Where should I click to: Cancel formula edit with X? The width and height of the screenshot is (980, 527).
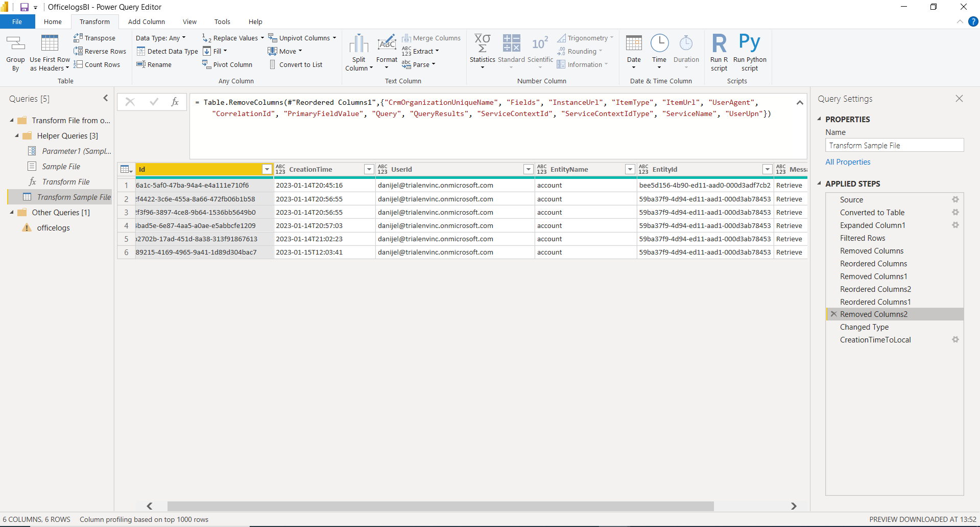tap(130, 102)
